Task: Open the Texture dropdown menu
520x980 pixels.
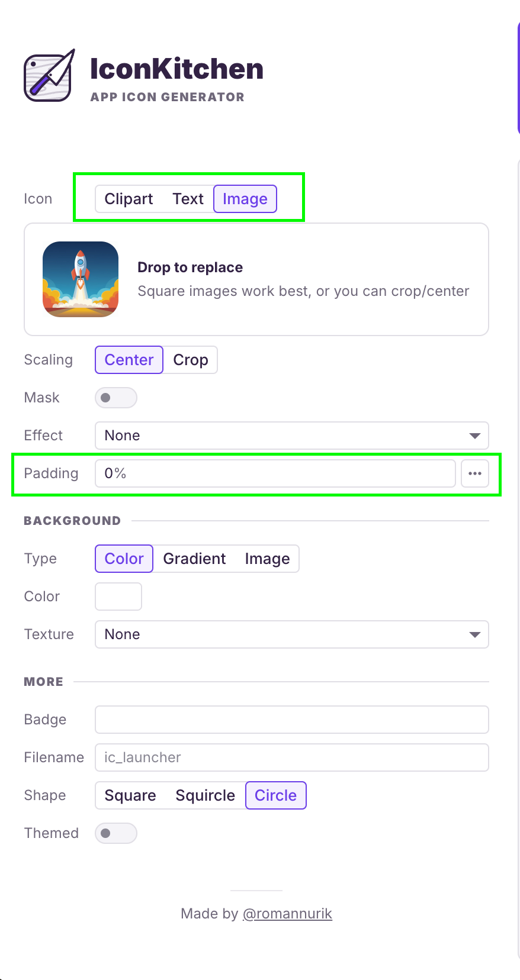Action: [291, 634]
